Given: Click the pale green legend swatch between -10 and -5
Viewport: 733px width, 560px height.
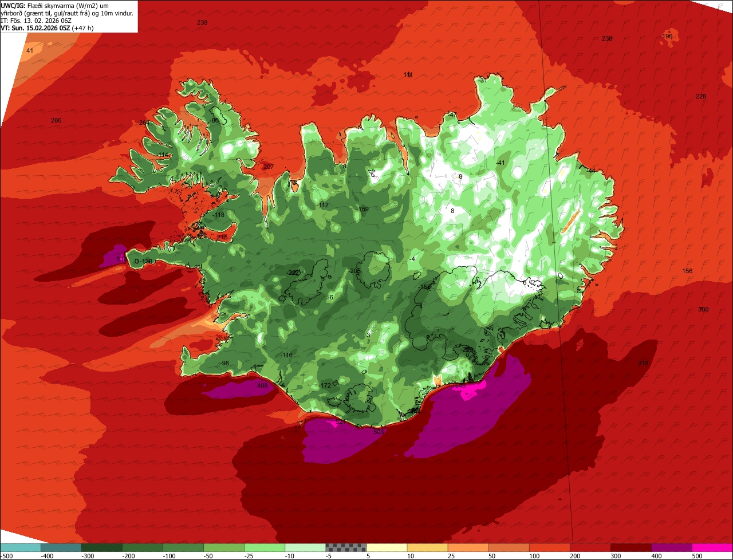Looking at the screenshot, I should click(305, 547).
